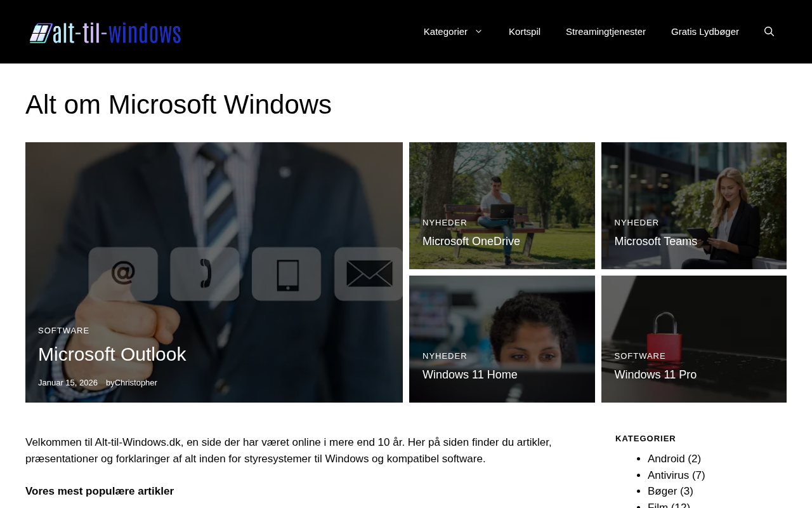Viewport: 812px width, 508px height.
Task: Select NYHEDER tag above Microsoft OneDrive
Action: [x=445, y=223]
